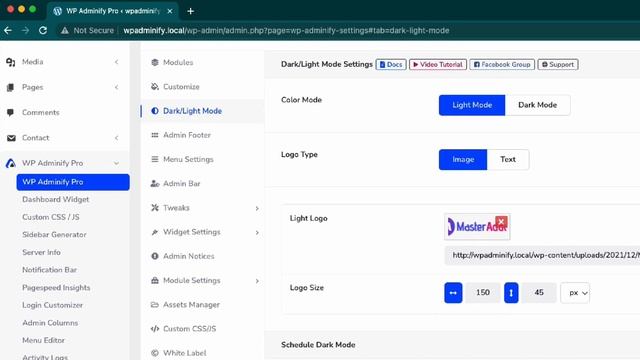Open the Menu Settings tab

point(202,159)
